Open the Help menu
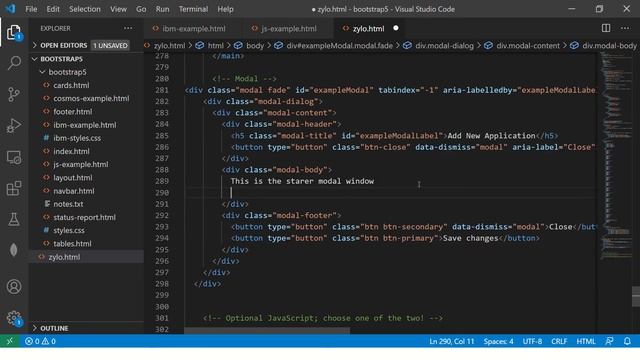 pyautogui.click(x=225, y=9)
